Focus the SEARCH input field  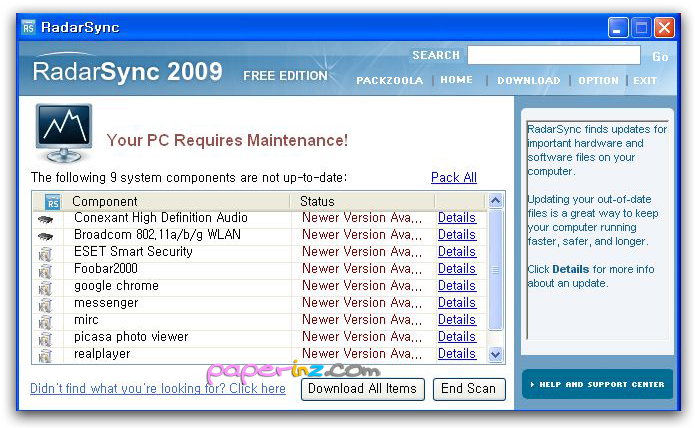(x=554, y=55)
